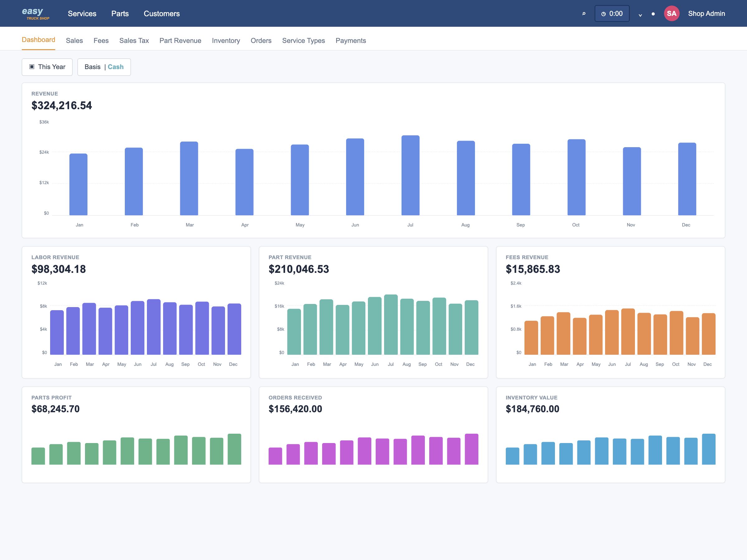The width and height of the screenshot is (747, 560).
Task: Switch to the Fees tab
Action: coord(101,40)
